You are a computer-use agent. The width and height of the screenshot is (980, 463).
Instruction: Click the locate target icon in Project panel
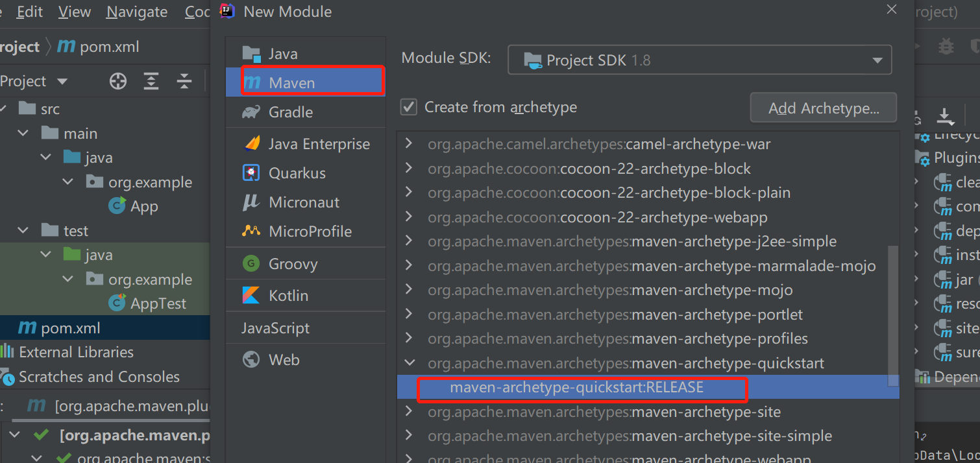coord(118,81)
